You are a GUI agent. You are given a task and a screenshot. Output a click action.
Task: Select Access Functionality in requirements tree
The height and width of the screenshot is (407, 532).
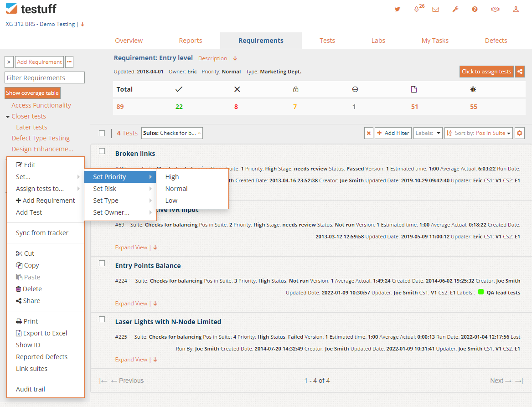coord(41,105)
